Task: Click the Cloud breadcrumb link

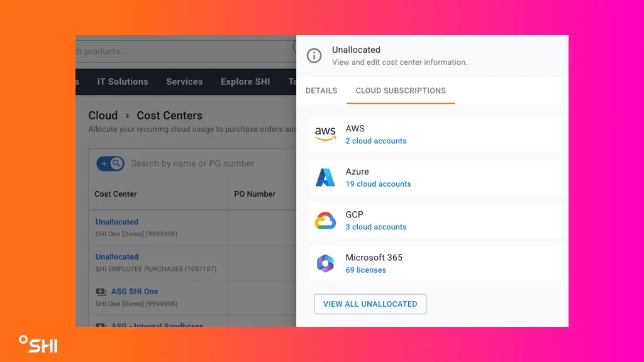Action: coord(103,116)
